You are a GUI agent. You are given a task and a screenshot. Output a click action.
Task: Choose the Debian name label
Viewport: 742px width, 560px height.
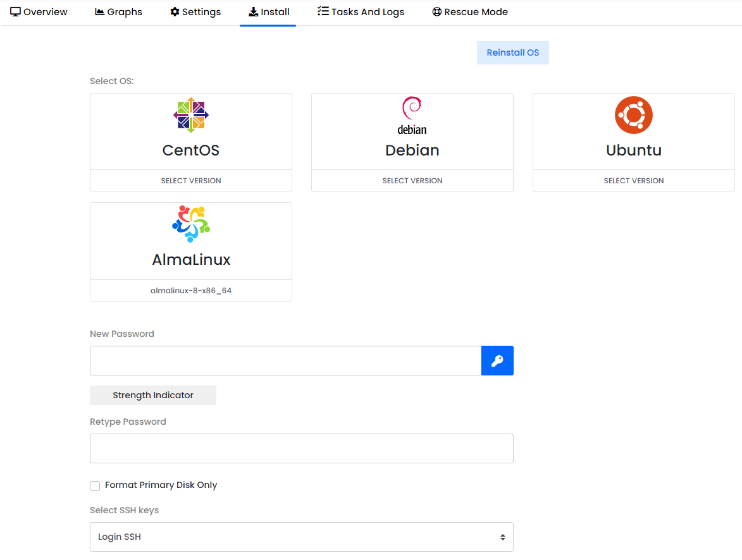pyautogui.click(x=412, y=150)
